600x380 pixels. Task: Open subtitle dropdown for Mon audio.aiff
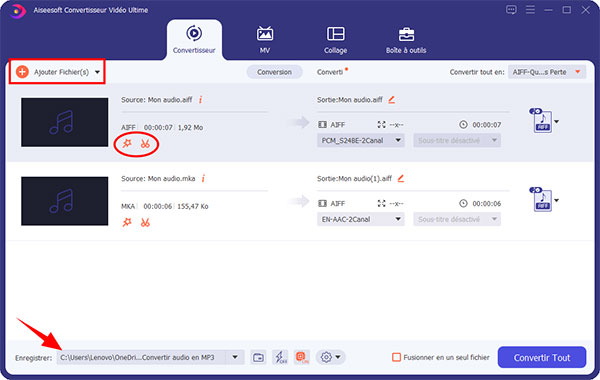(457, 140)
